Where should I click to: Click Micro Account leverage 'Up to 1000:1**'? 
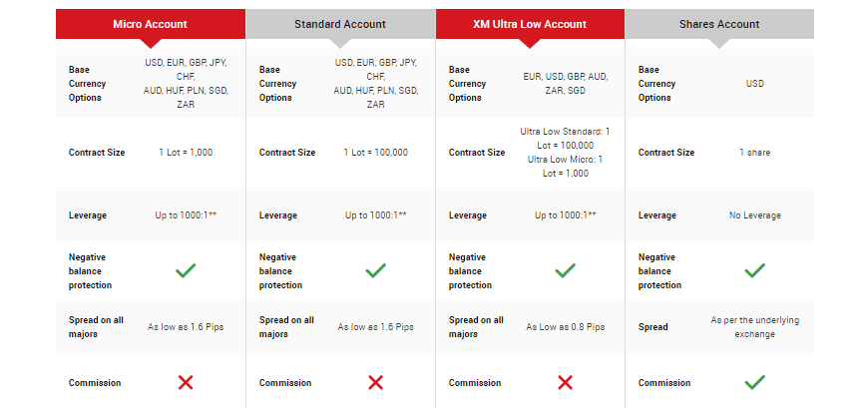pos(186,215)
